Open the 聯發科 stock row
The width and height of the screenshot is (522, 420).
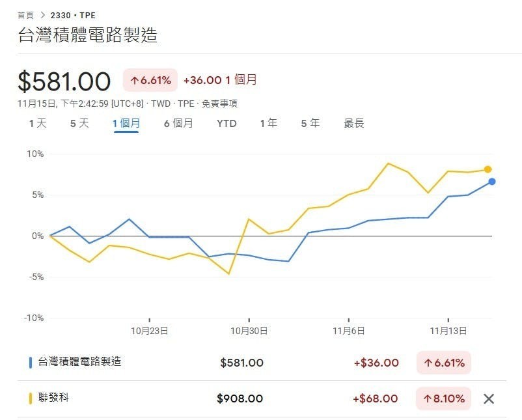point(262,399)
